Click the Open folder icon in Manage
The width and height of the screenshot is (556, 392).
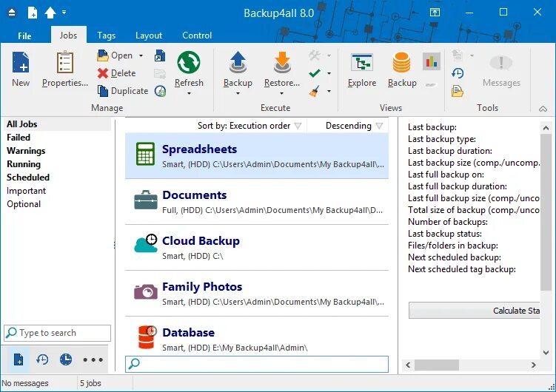[x=103, y=55]
